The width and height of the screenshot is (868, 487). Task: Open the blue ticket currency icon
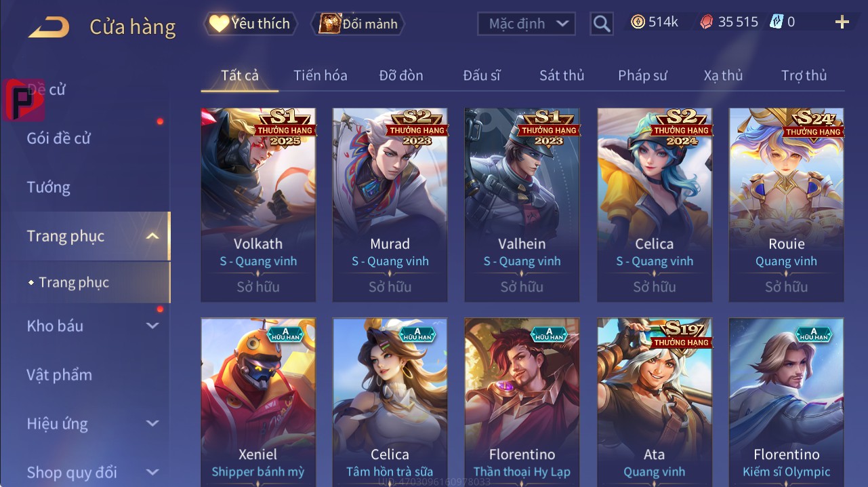(777, 22)
